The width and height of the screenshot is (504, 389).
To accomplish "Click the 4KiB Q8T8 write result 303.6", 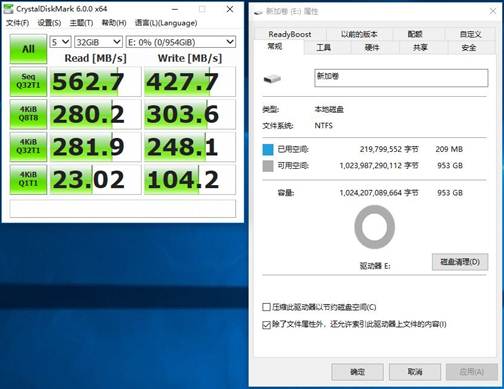I will tap(190, 114).
